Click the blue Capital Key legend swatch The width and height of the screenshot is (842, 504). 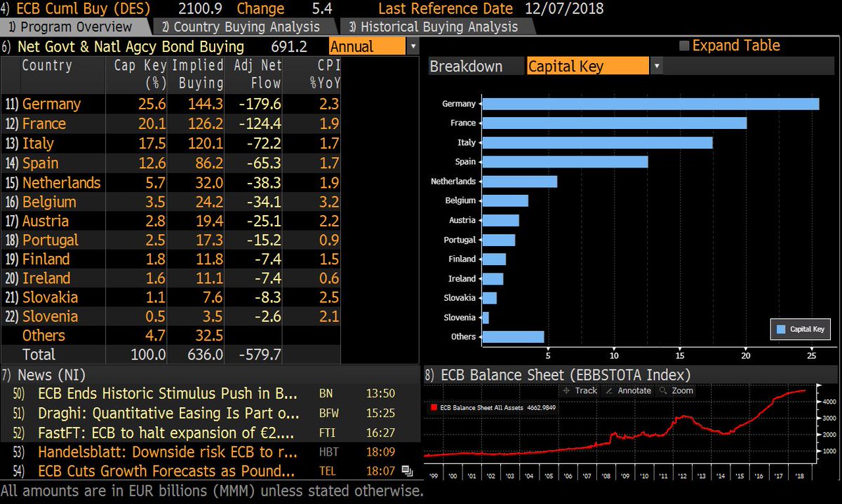coord(779,329)
